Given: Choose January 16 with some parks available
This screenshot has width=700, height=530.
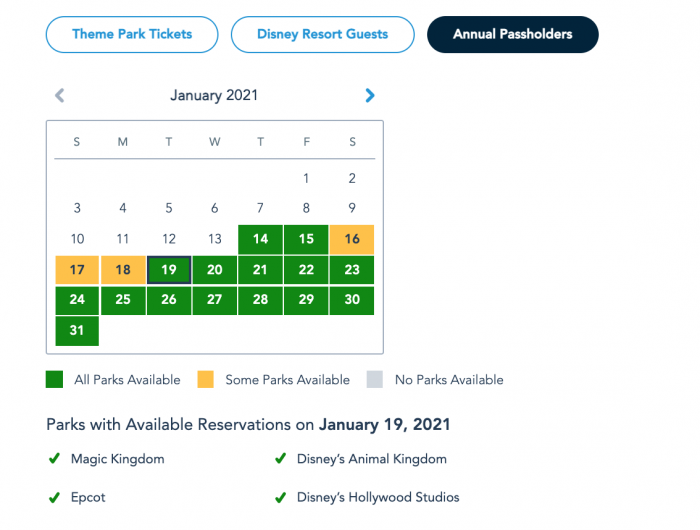Looking at the screenshot, I should point(352,239).
